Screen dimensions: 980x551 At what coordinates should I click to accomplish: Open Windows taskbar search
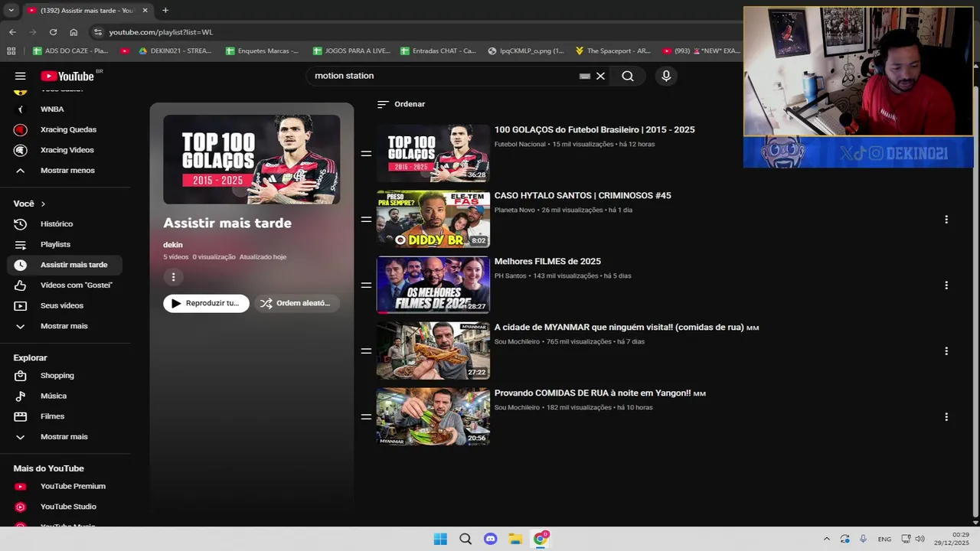click(465, 539)
